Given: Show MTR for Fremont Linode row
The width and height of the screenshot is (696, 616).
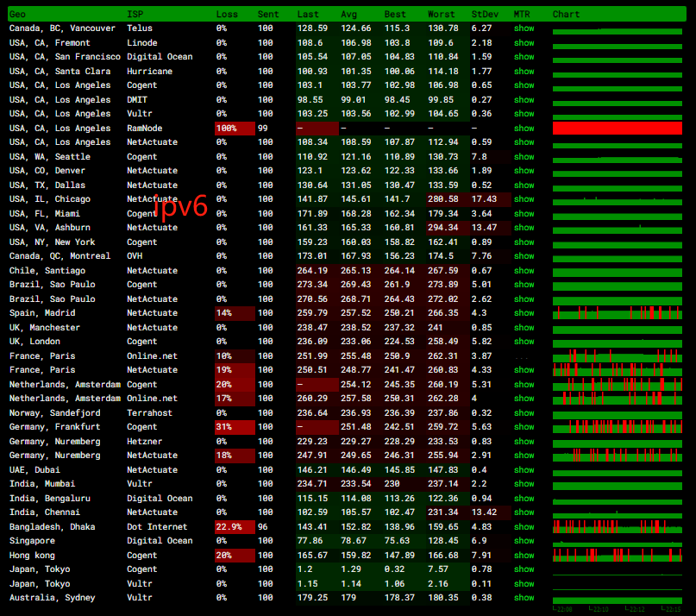Looking at the screenshot, I should coord(524,43).
